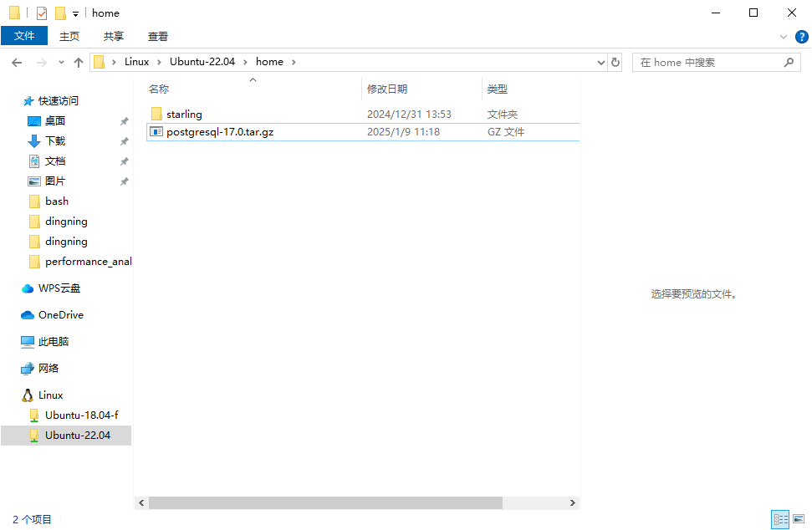Select OneDrive in the navigation pane
The height and width of the screenshot is (530, 812).
[60, 315]
